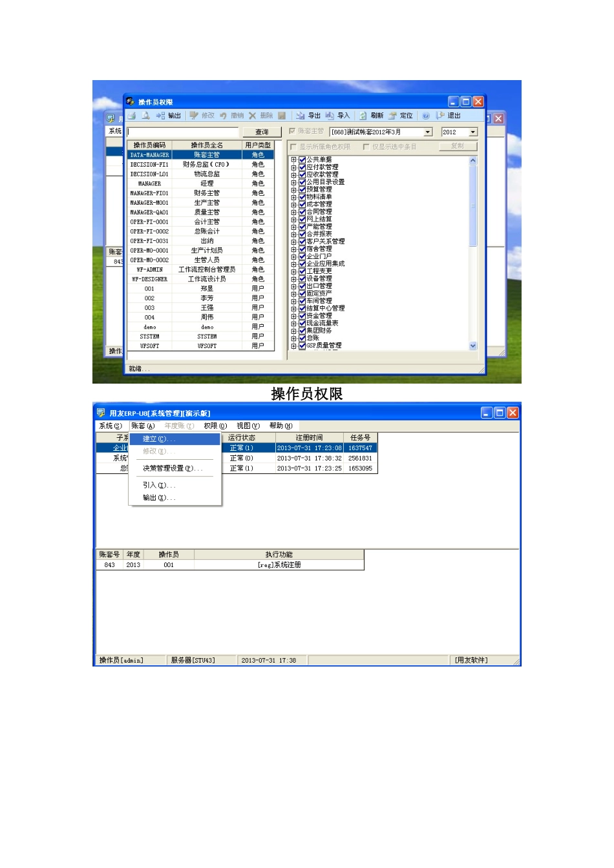Screen dimensions: 614x868
Task: Click the 用户类型 column header
Action: pos(258,145)
